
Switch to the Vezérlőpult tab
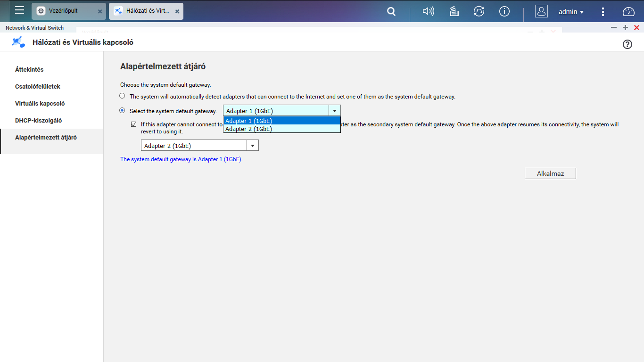[64, 11]
